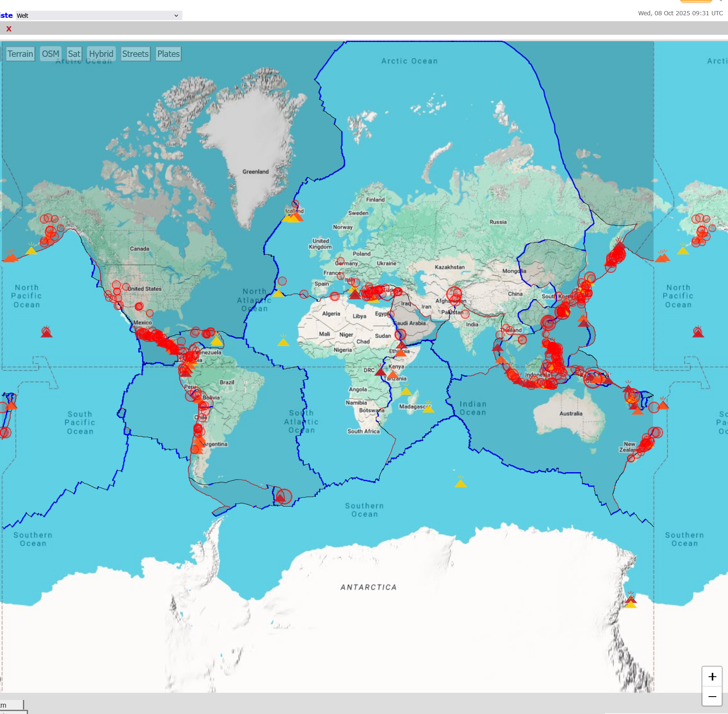The height and width of the screenshot is (714, 728).
Task: Zoom in with the plus button
Action: [712, 677]
